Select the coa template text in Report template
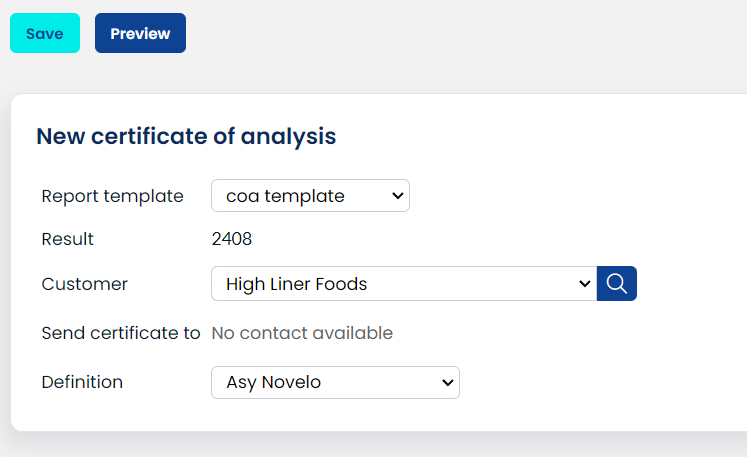The width and height of the screenshot is (747, 457). 286,196
